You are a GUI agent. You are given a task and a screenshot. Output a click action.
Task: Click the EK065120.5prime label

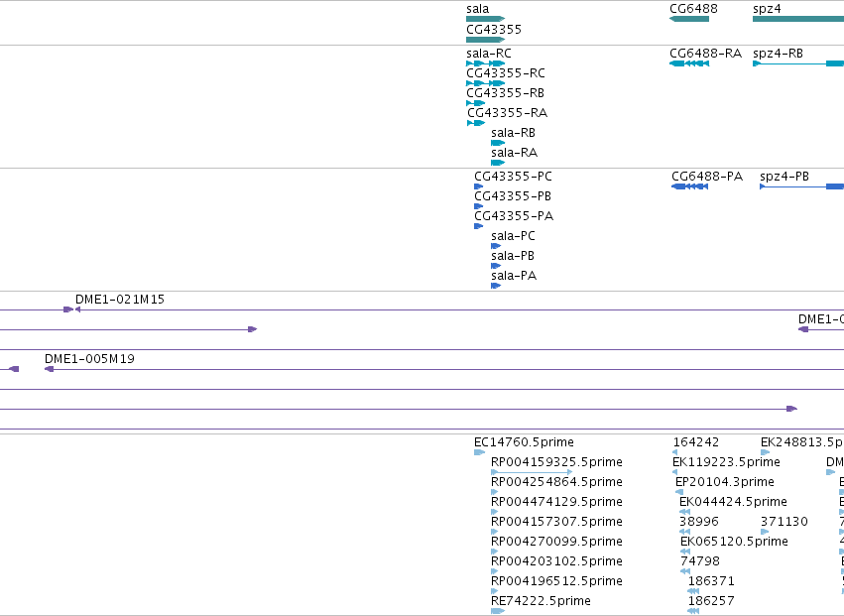click(x=734, y=542)
